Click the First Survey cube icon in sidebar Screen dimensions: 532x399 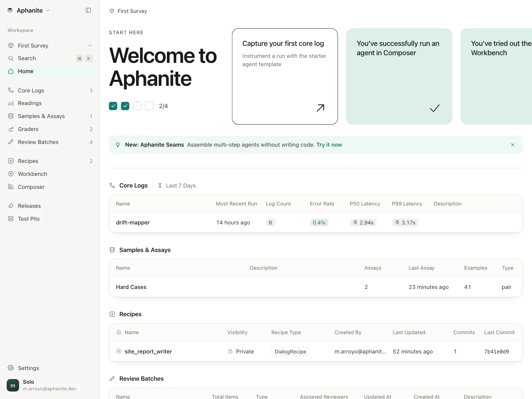(x=11, y=46)
